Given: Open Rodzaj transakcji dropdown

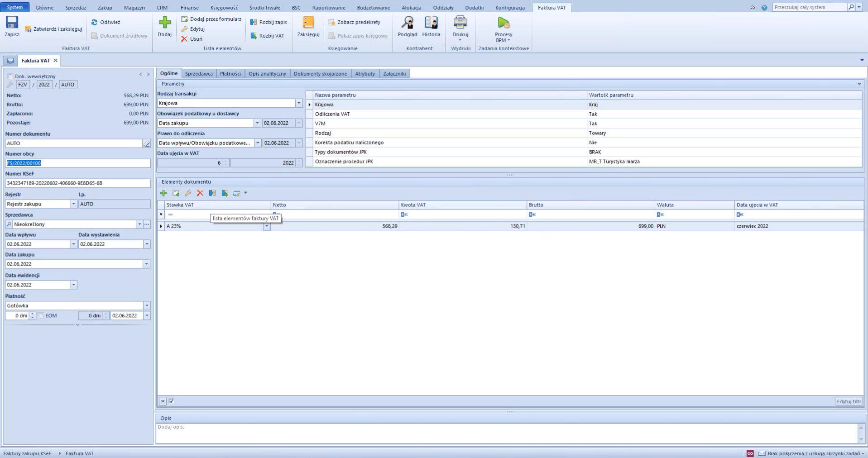Looking at the screenshot, I should tap(299, 103).
